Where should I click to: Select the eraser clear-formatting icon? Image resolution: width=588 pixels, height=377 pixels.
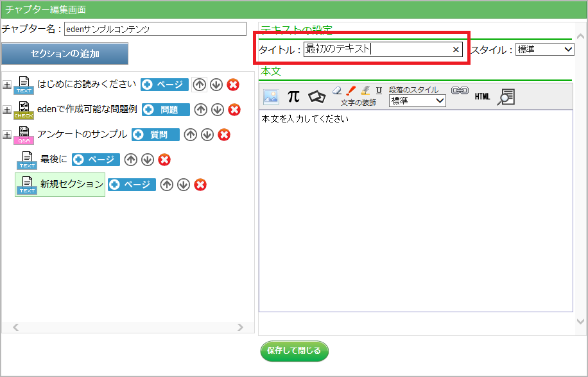pos(337,90)
